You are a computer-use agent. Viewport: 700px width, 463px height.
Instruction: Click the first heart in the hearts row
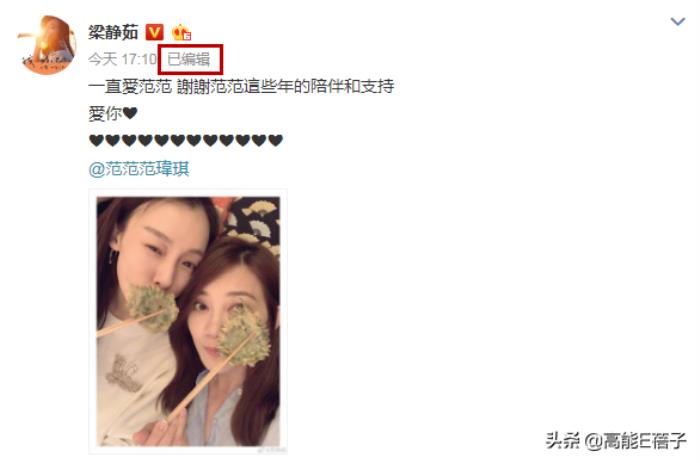pos(96,141)
